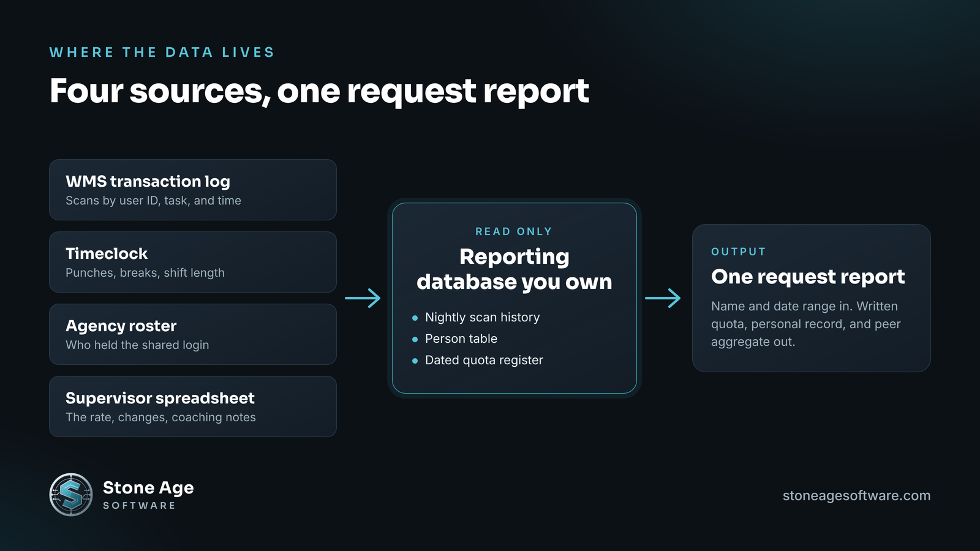
Task: Click the 'One request report' output title
Action: pos(808,277)
